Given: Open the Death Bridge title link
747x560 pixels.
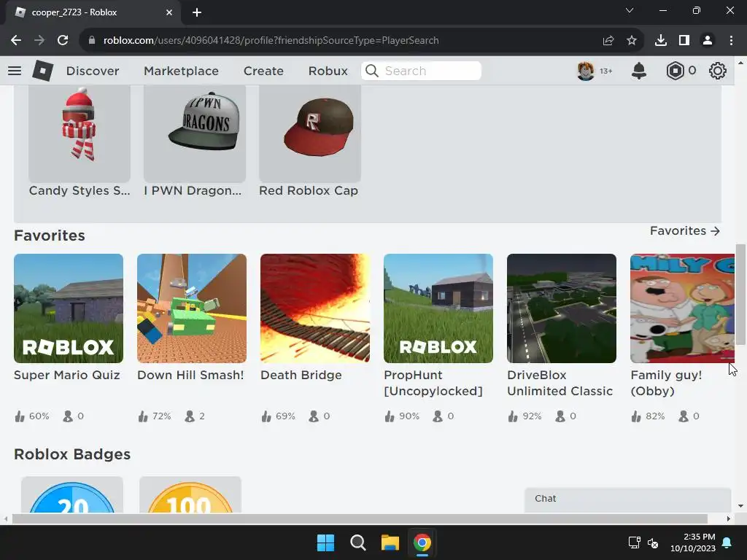Looking at the screenshot, I should (301, 376).
